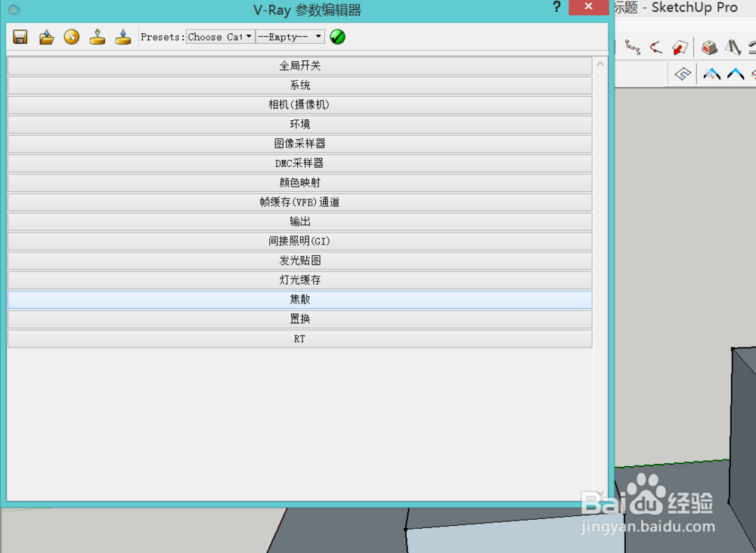The image size is (756, 553).
Task: Expand the 相机(摄像机) rollout
Action: tap(300, 105)
